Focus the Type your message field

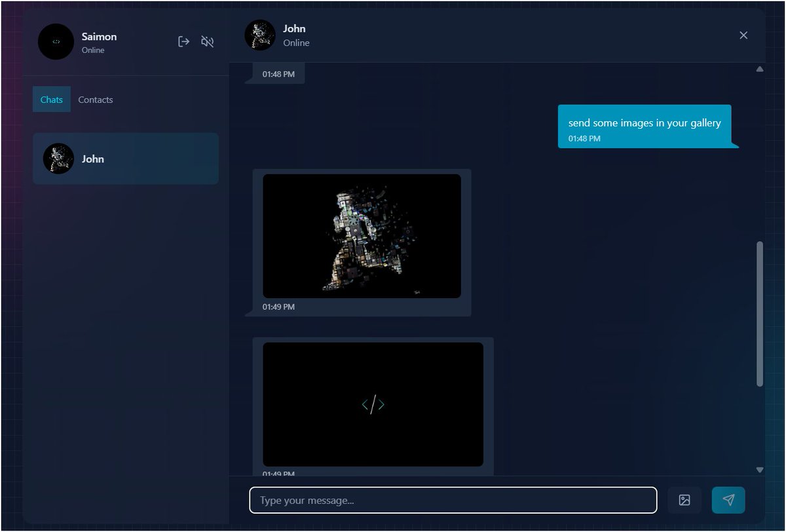(453, 500)
